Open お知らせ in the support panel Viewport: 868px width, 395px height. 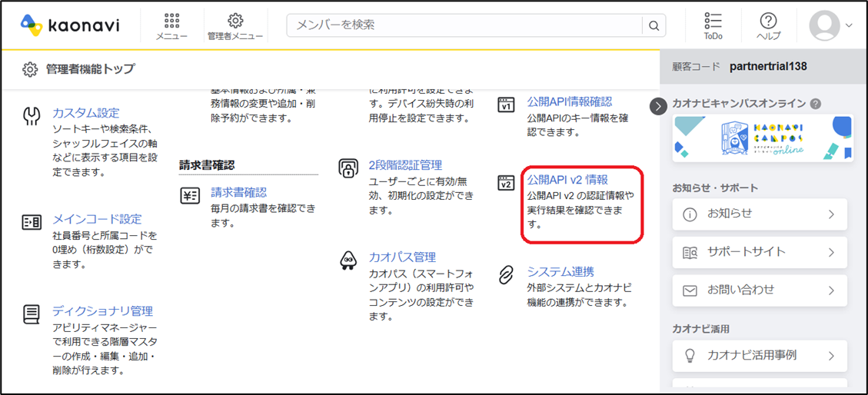tap(759, 214)
